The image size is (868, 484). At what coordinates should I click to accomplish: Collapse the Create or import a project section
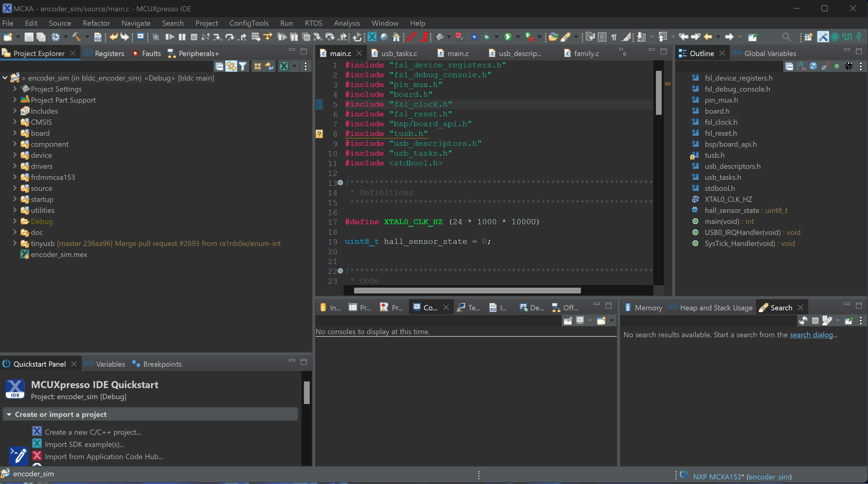[9, 414]
